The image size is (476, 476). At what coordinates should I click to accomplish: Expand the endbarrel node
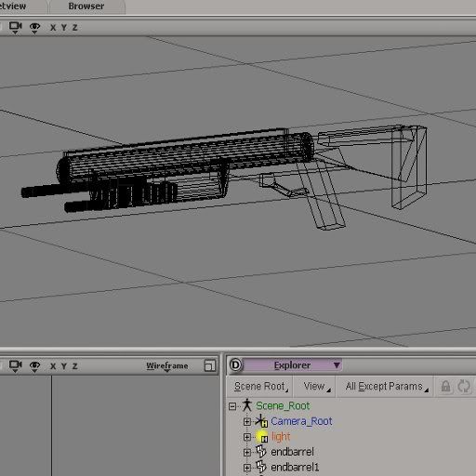247,453
